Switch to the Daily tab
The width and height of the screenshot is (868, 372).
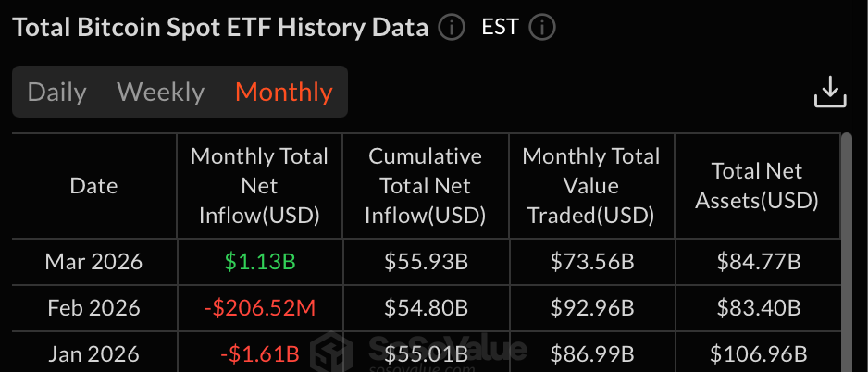pyautogui.click(x=56, y=93)
